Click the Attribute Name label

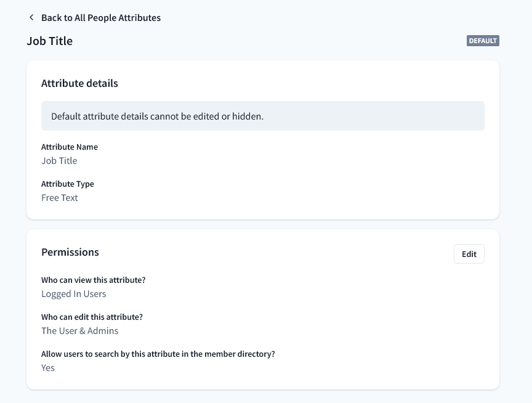pyautogui.click(x=70, y=147)
